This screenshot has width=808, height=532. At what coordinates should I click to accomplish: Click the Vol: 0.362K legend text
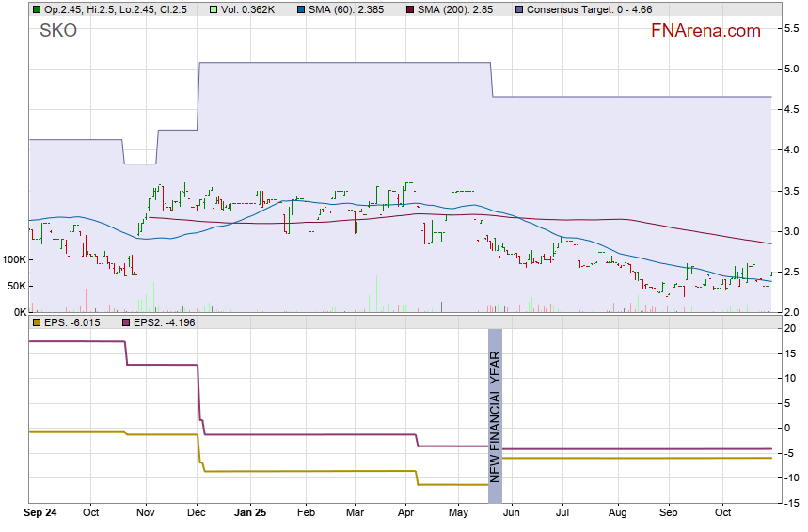coord(248,9)
